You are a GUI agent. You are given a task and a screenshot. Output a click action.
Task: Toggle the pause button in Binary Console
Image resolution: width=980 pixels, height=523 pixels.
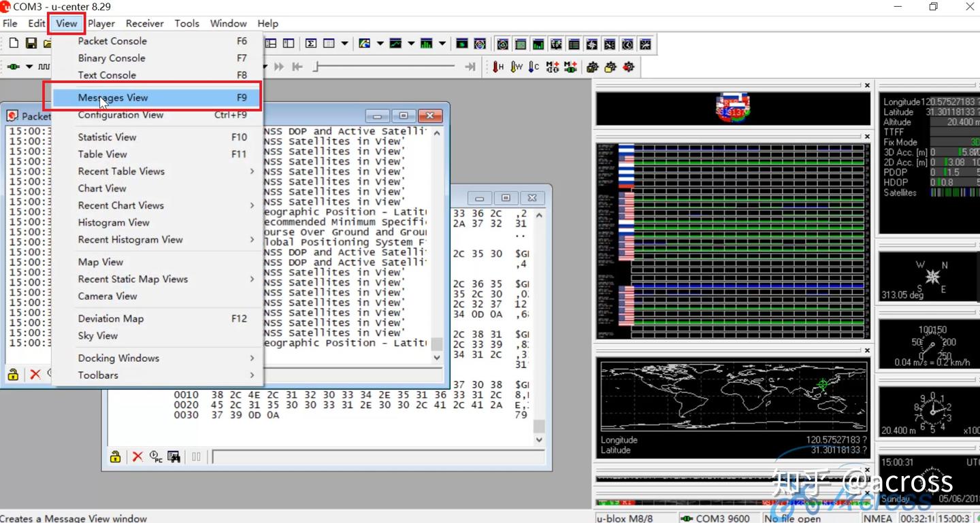click(197, 456)
